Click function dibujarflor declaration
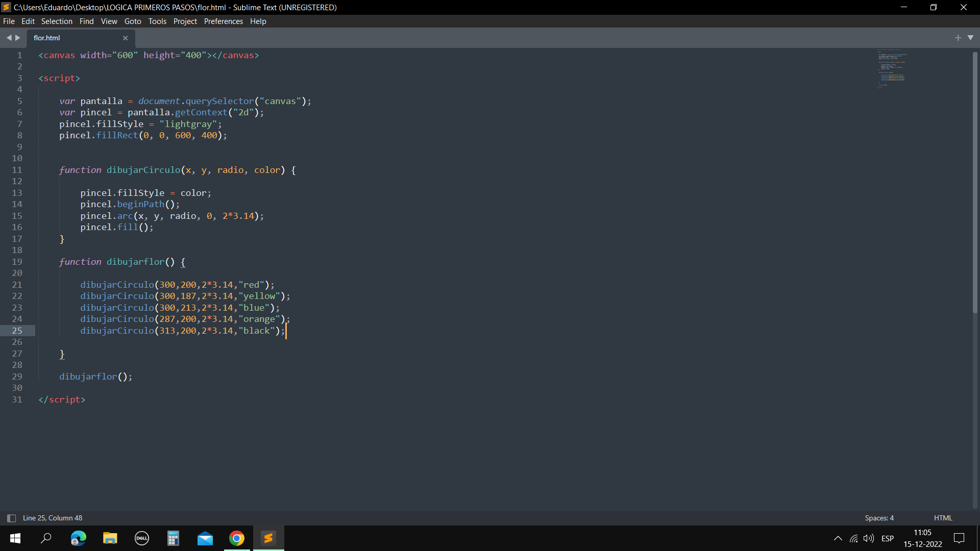 122,262
